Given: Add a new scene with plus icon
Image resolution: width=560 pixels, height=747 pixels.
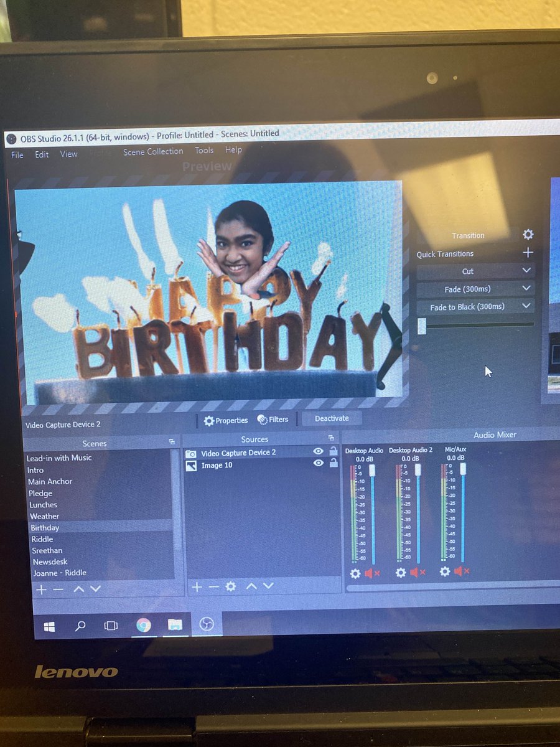Looking at the screenshot, I should pyautogui.click(x=41, y=589).
